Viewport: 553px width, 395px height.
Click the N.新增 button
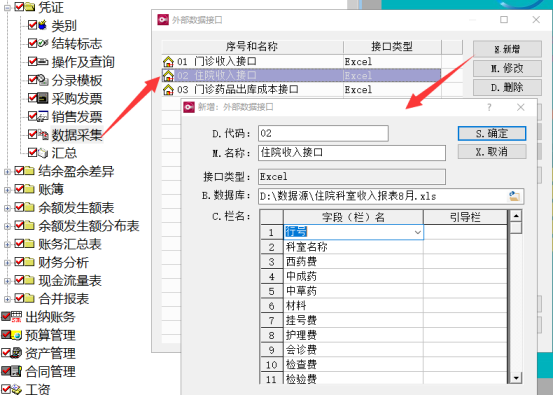click(507, 49)
